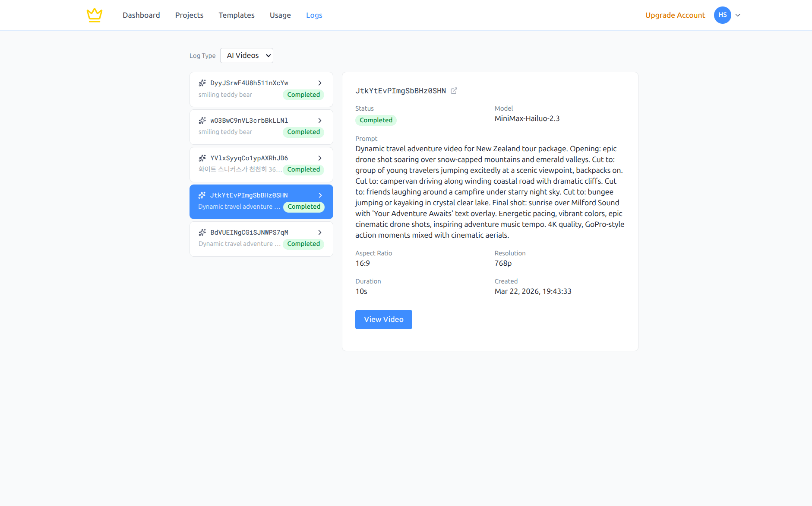
Task: Click the HS avatar icon
Action: coord(722,15)
